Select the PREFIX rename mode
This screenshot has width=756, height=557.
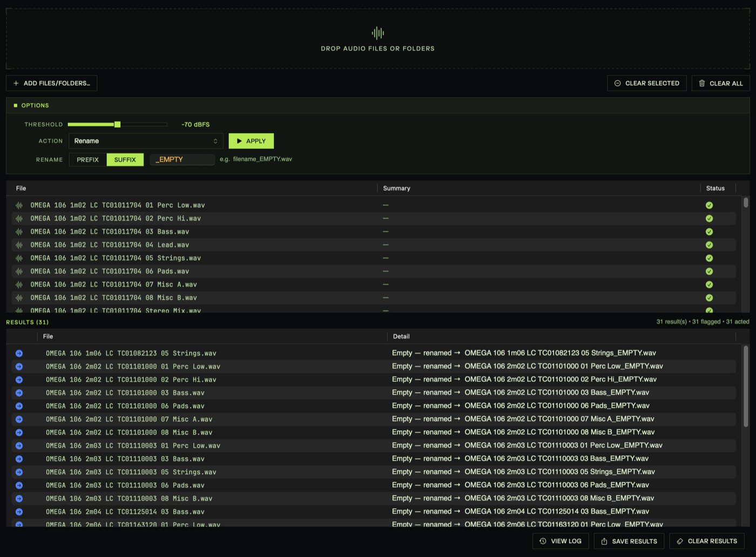87,160
